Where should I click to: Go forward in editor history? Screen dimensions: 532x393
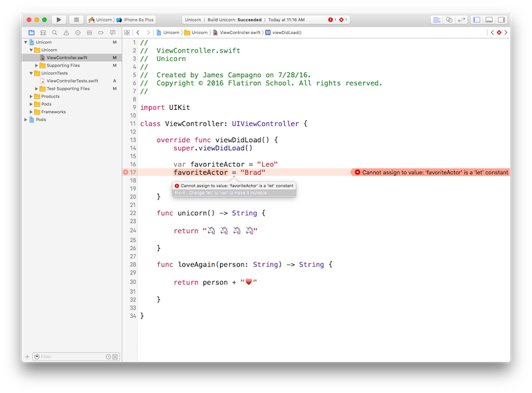(x=148, y=33)
